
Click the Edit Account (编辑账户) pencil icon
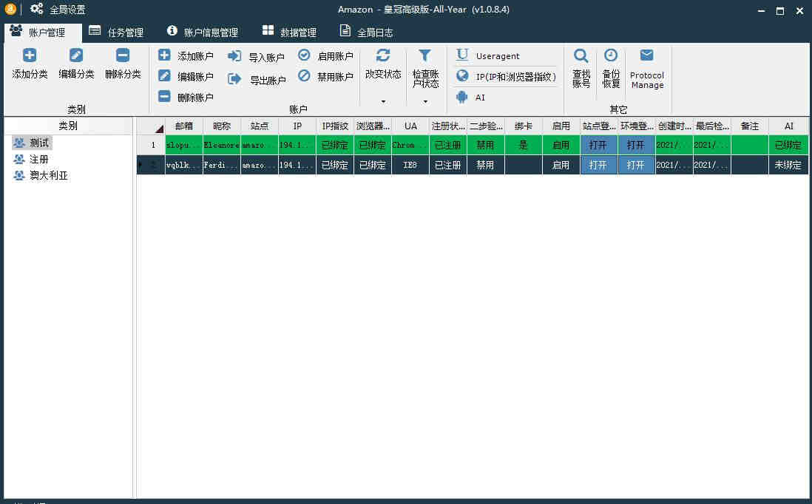tap(164, 75)
